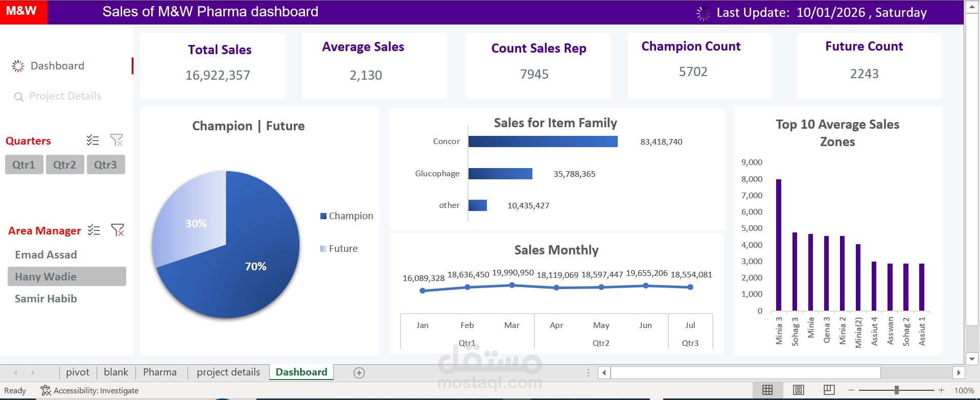Open the pivot sheet tab
This screenshot has width=980, height=400.
coord(78,372)
